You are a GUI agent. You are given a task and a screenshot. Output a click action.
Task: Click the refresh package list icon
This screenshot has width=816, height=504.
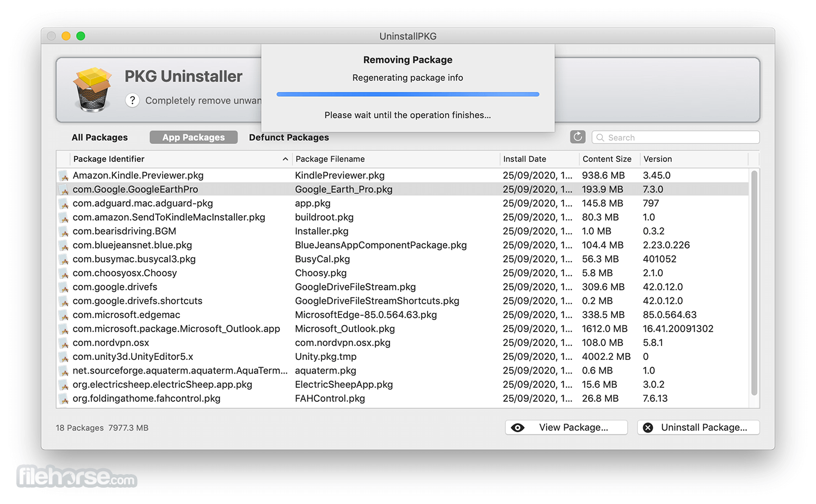click(x=578, y=137)
